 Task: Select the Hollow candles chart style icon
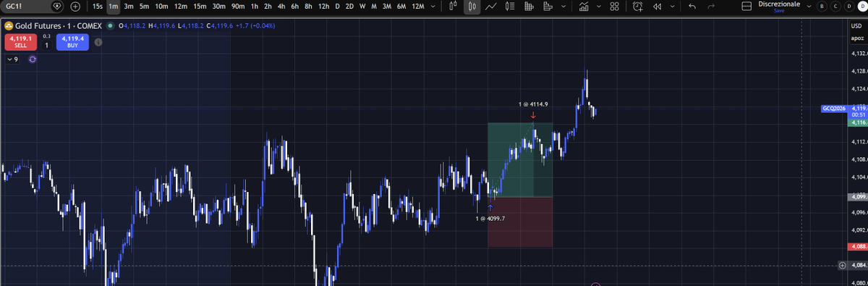(x=472, y=7)
